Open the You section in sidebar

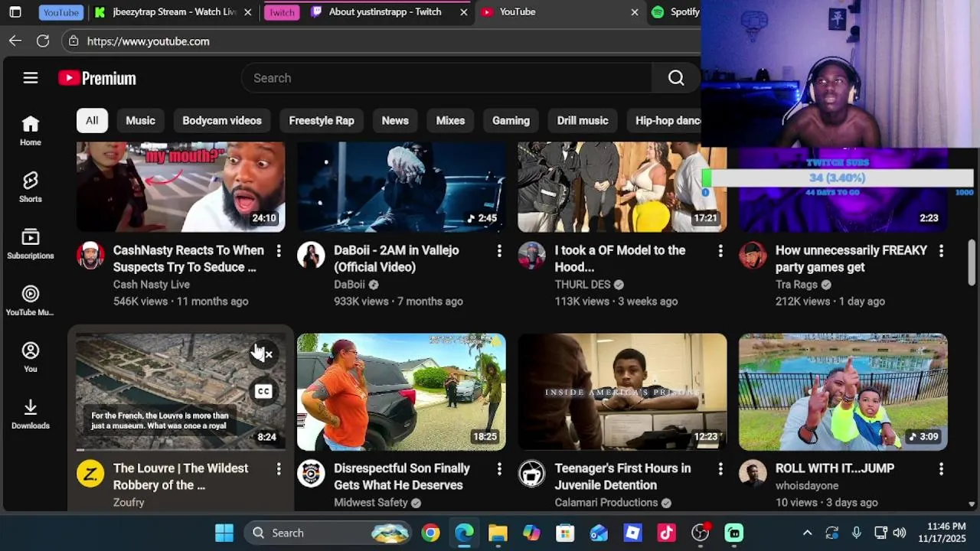[x=31, y=357]
